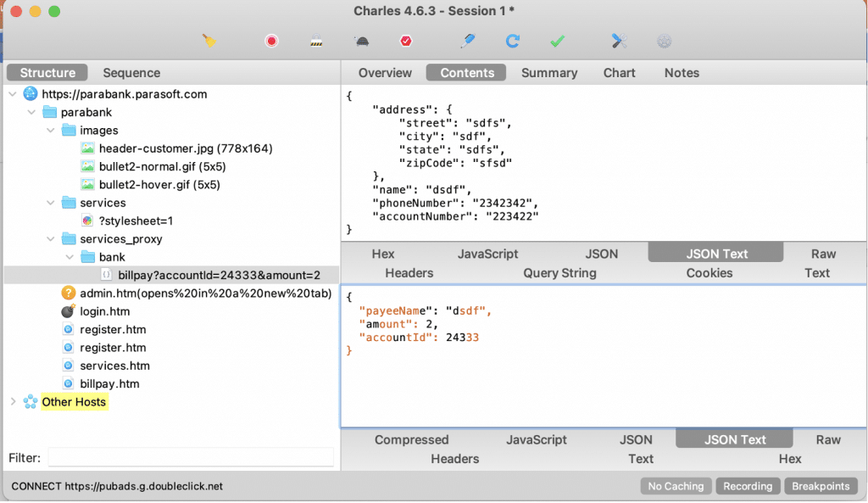Click inside the Filter input field
Viewport: 868px width, 503px height.
click(x=190, y=457)
